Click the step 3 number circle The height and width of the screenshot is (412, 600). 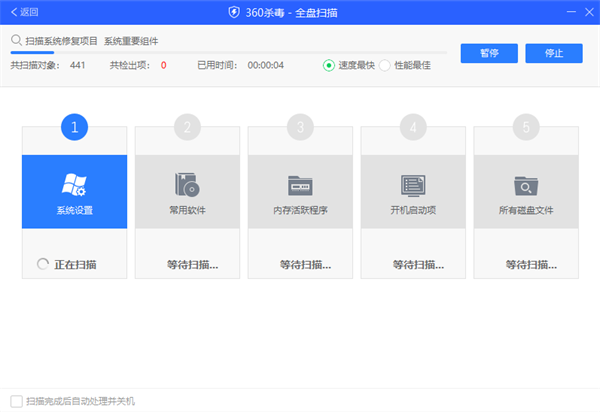300,127
